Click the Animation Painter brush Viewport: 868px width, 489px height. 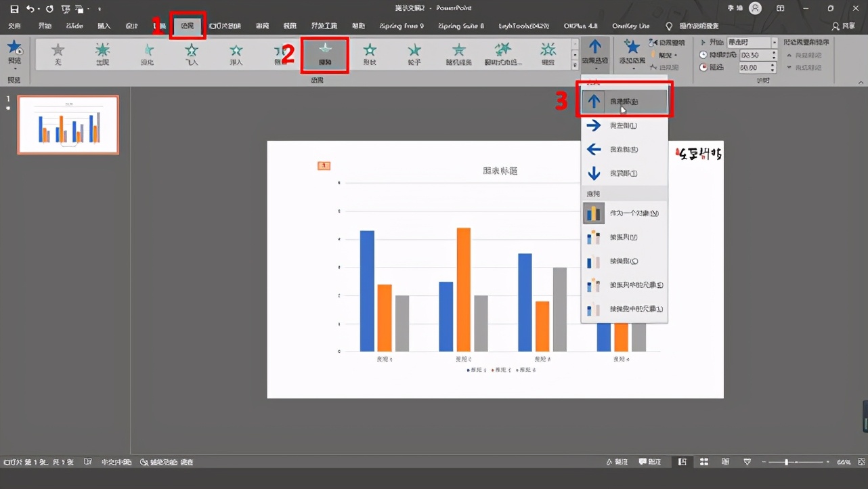[x=664, y=67]
